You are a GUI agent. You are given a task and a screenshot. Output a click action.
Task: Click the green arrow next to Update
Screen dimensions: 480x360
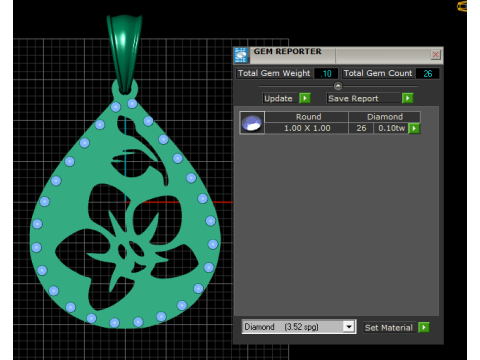click(x=305, y=98)
